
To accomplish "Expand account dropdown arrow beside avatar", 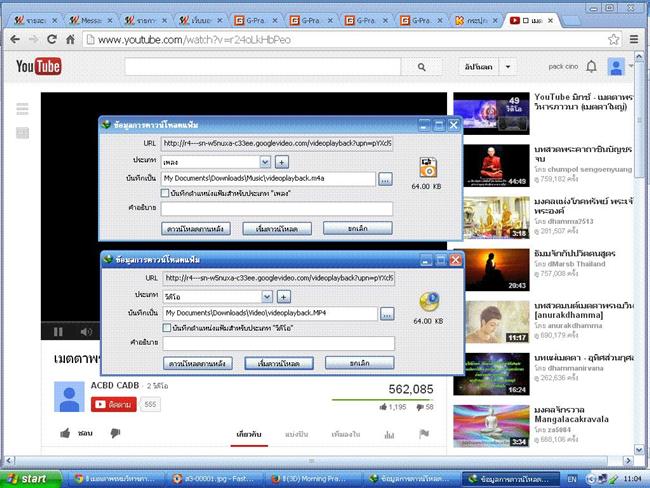I will click(631, 66).
